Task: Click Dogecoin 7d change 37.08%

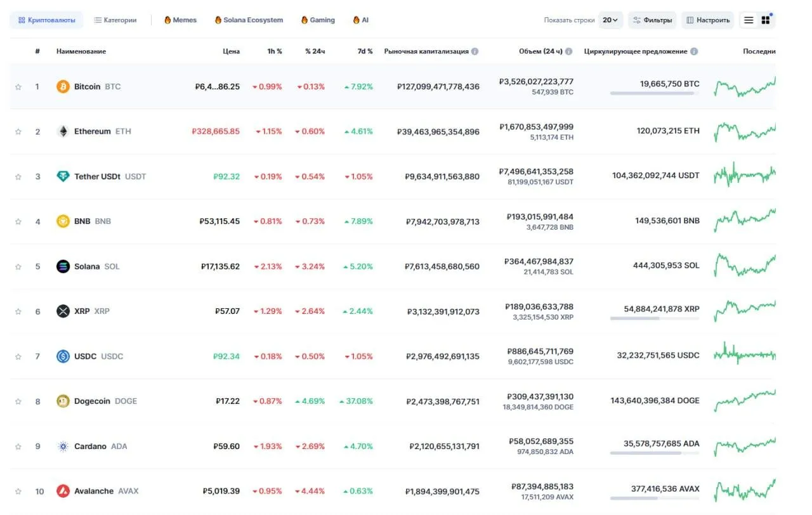Action: pos(356,401)
